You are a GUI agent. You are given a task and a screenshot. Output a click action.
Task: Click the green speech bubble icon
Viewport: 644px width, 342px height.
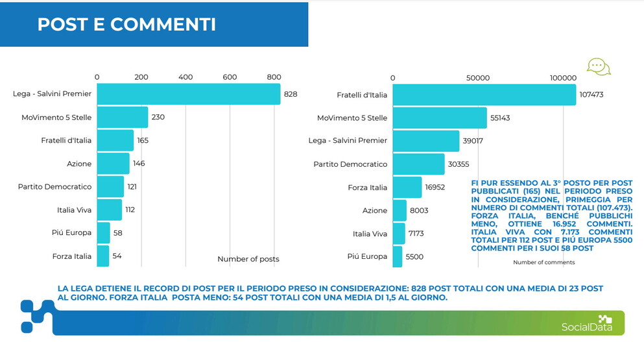(598, 66)
